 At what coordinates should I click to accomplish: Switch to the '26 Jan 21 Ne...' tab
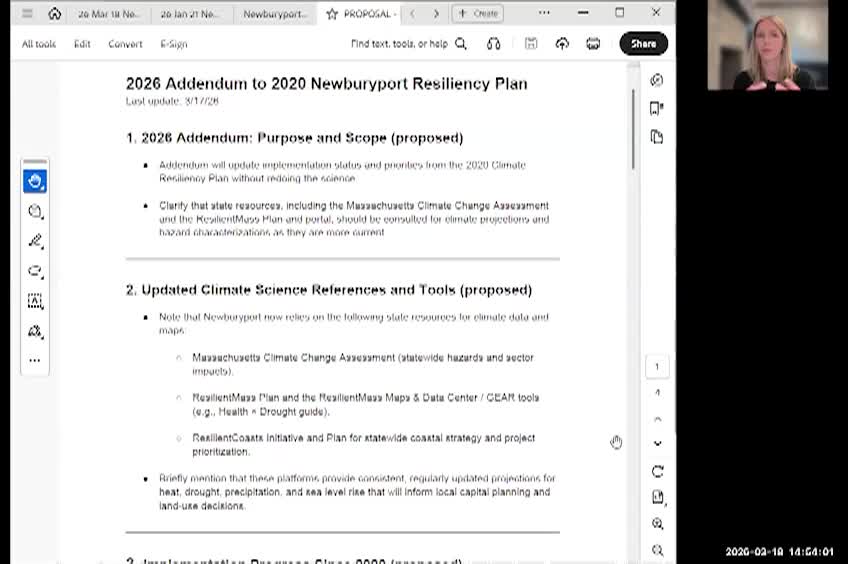tap(190, 14)
